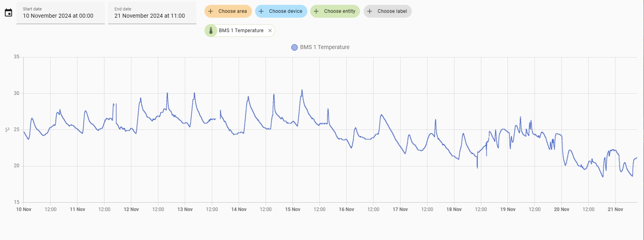This screenshot has height=240, width=644.
Task: Remove the BMS 1 Temperature chip
Action: click(x=270, y=31)
